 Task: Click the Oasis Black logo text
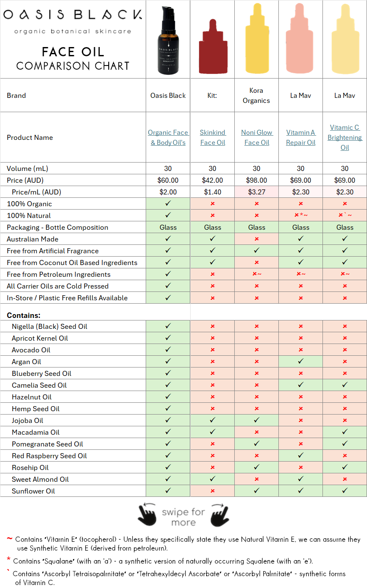[x=73, y=15]
